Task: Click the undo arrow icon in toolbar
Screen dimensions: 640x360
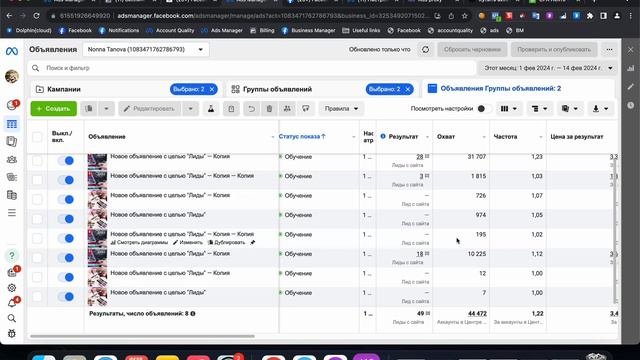Action: (251, 109)
